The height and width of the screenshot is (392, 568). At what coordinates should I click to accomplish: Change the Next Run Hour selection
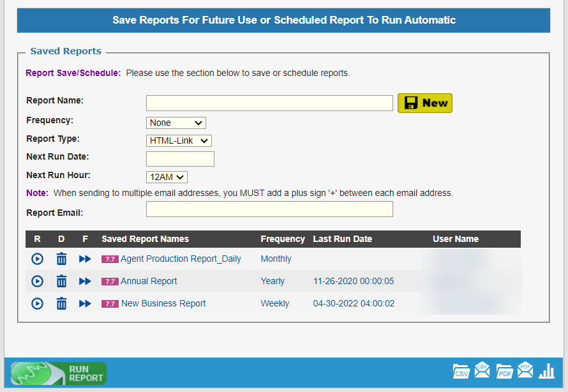point(166,177)
